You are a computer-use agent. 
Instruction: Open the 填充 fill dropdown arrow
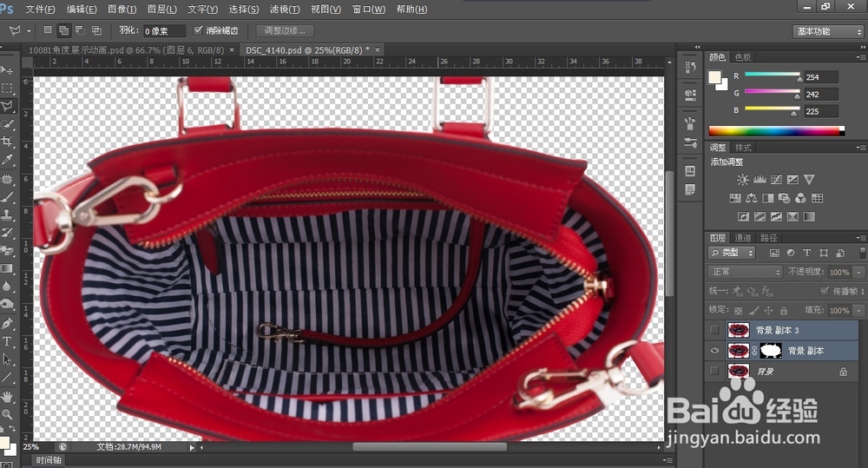859,310
